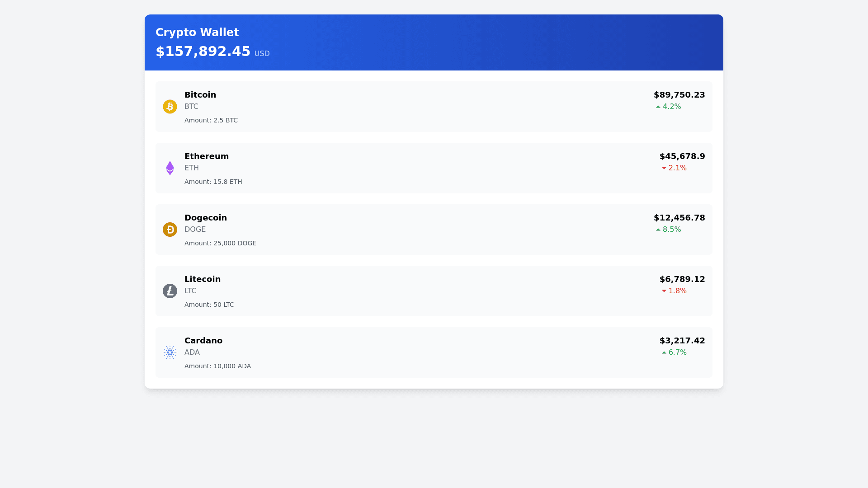
Task: Click the Crypto Wallet header title
Action: (197, 33)
